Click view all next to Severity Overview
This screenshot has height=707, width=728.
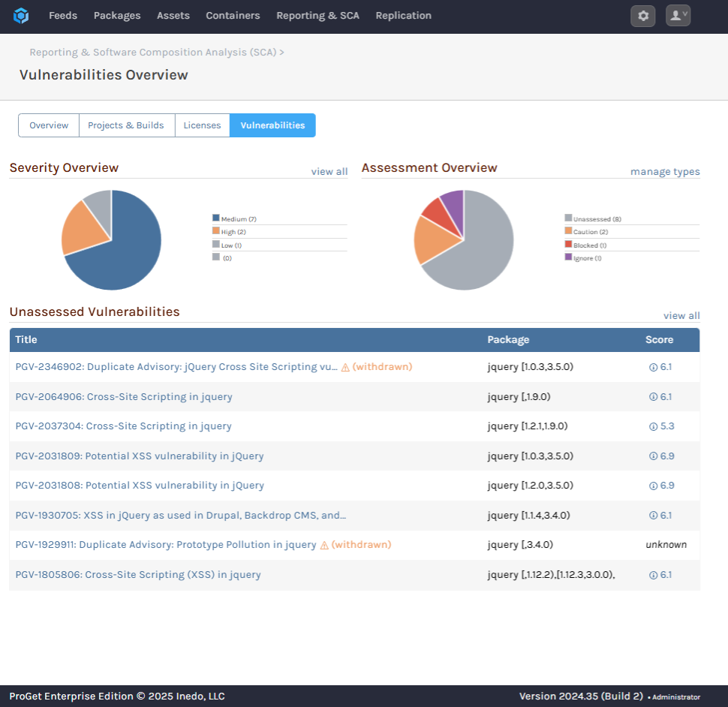(x=329, y=172)
